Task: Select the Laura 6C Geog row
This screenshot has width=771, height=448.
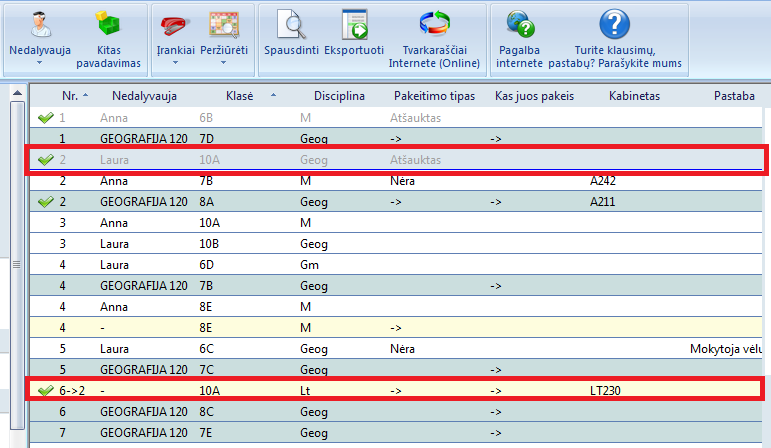Action: tap(400, 349)
